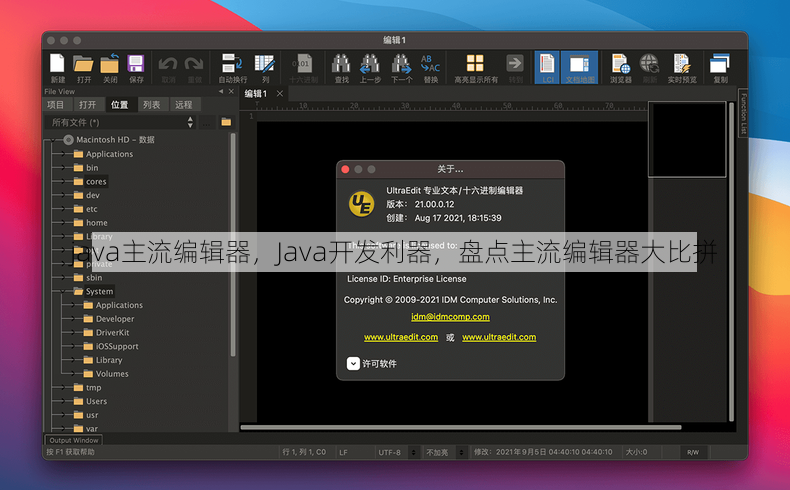This screenshot has height=490, width=790.
Task: Click the editor's vertical scrollbar near document map
Action: (x=732, y=261)
